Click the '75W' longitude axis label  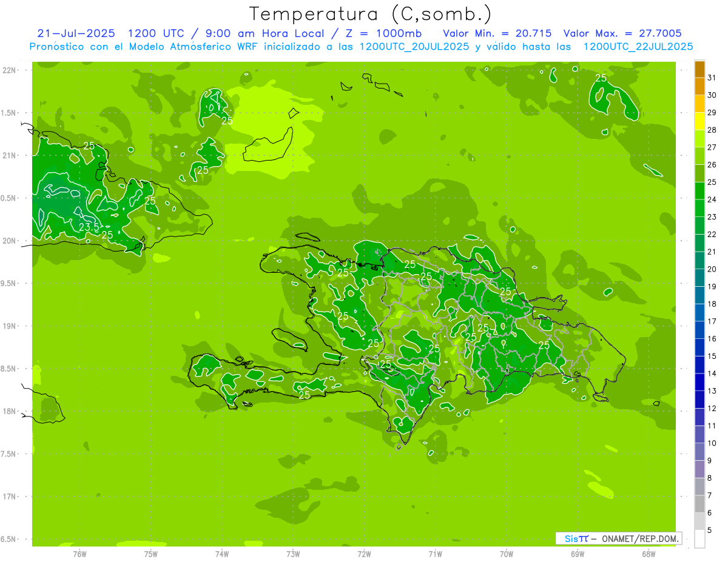(151, 554)
